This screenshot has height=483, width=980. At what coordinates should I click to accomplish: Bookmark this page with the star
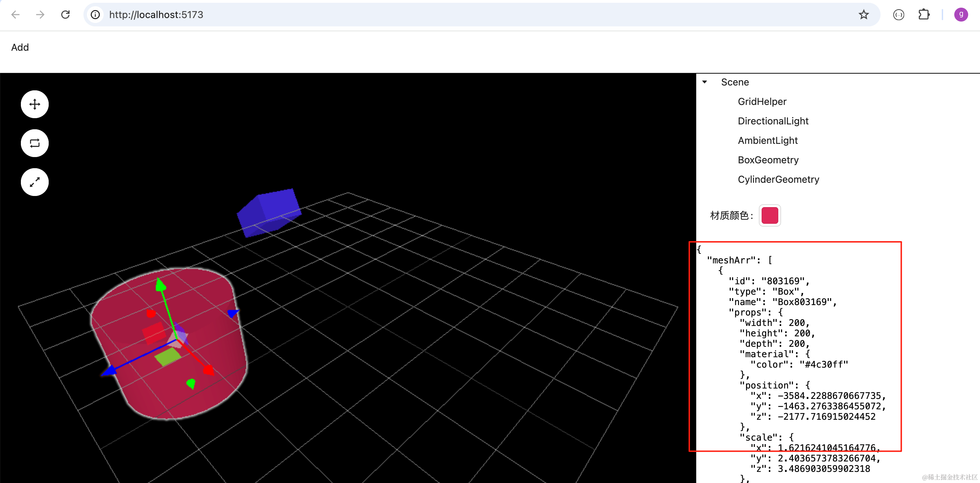coord(863,15)
